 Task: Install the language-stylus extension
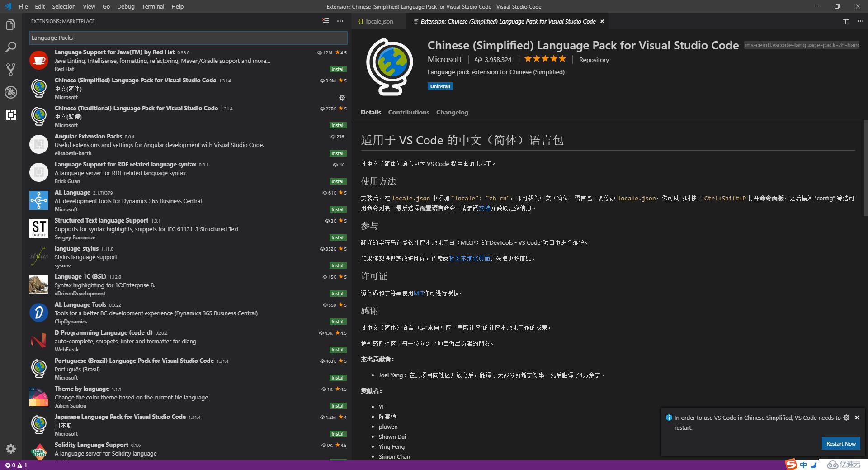coord(338,266)
